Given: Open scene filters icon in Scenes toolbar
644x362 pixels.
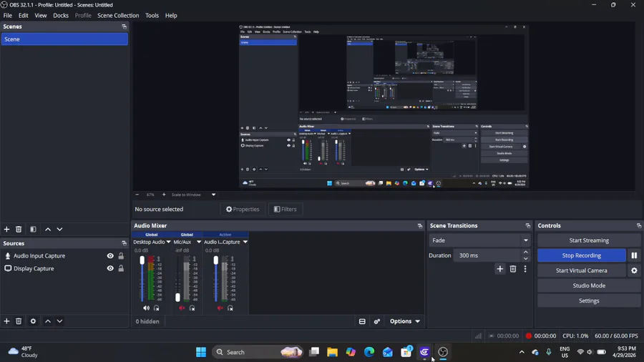Looking at the screenshot, I should [33, 229].
